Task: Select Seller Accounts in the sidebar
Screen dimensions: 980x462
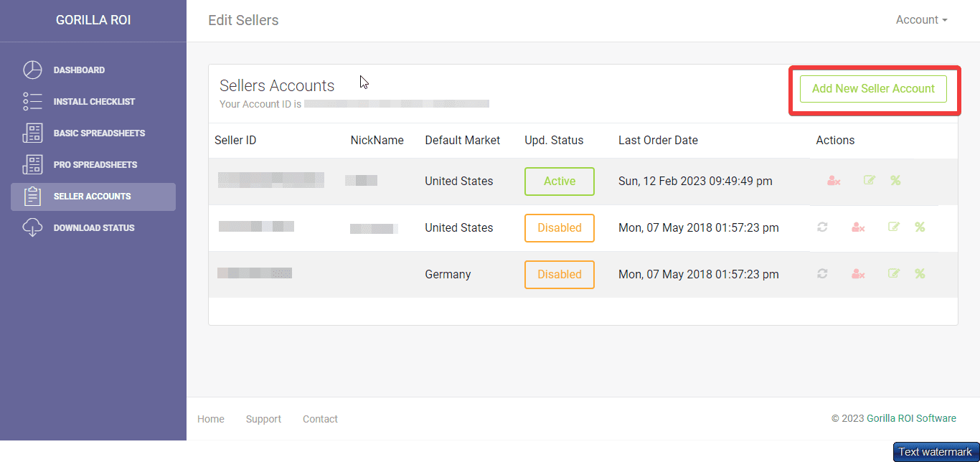Action: [93, 197]
